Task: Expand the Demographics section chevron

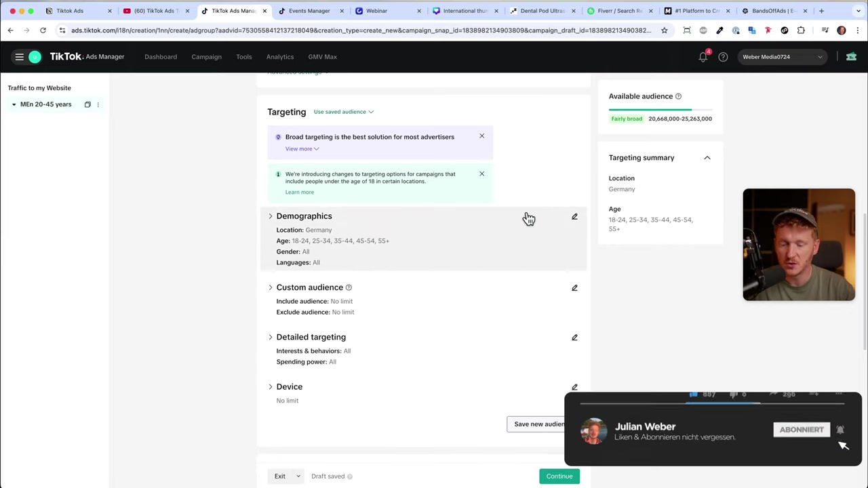Action: (x=270, y=216)
